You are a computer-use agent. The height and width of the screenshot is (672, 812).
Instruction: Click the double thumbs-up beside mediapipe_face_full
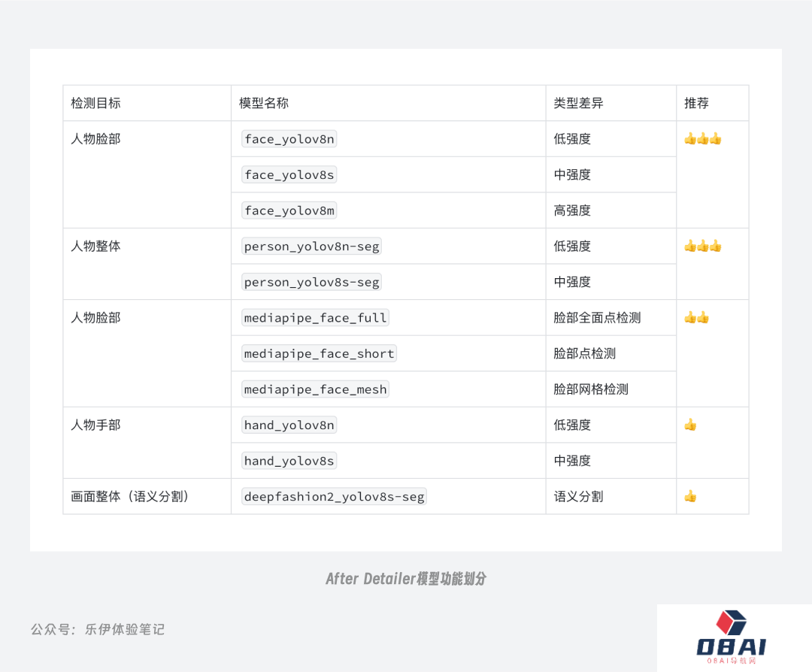tap(696, 317)
